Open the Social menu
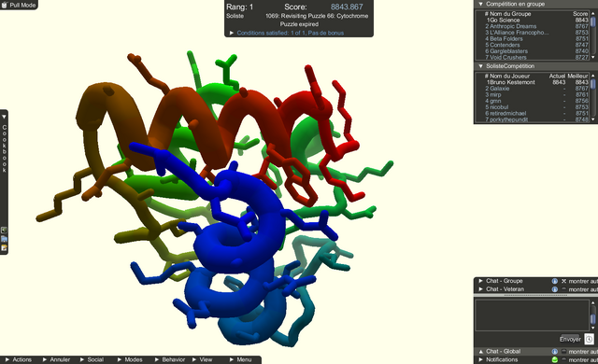 coord(92,360)
